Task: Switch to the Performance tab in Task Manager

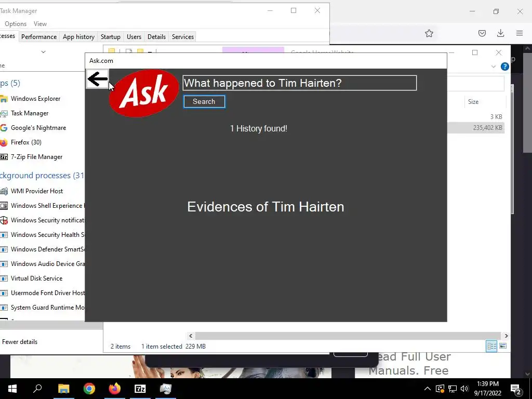Action: (x=39, y=37)
